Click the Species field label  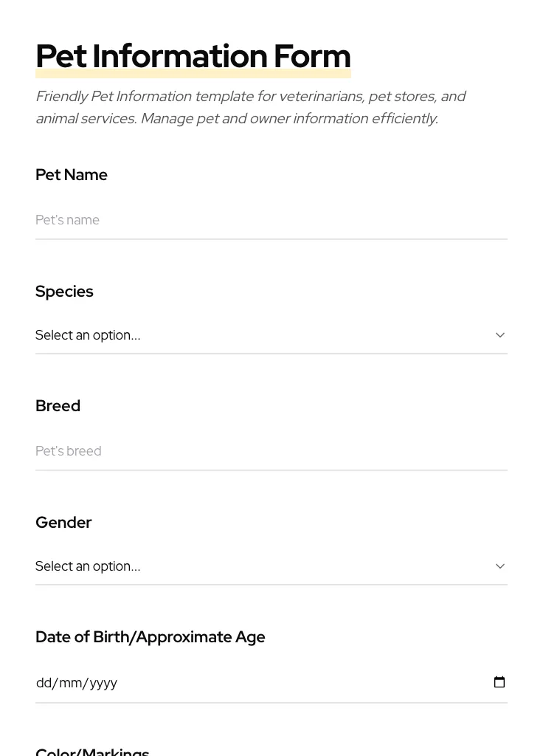tap(64, 292)
